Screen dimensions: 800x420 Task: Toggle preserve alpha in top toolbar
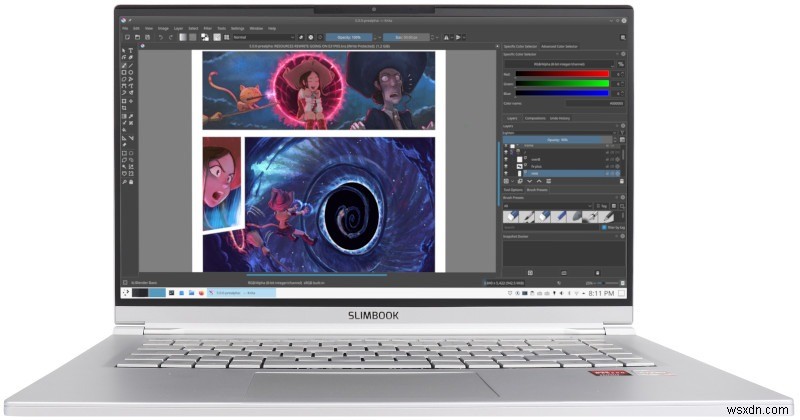[311, 37]
